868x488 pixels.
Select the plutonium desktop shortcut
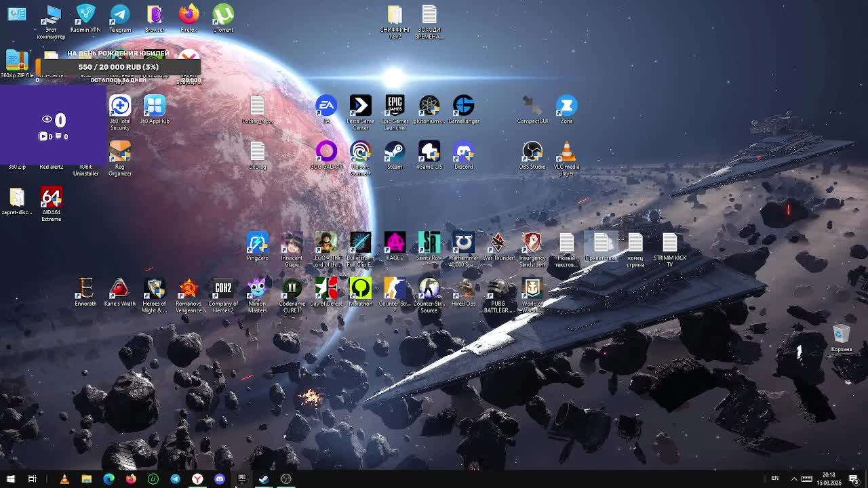(x=429, y=110)
